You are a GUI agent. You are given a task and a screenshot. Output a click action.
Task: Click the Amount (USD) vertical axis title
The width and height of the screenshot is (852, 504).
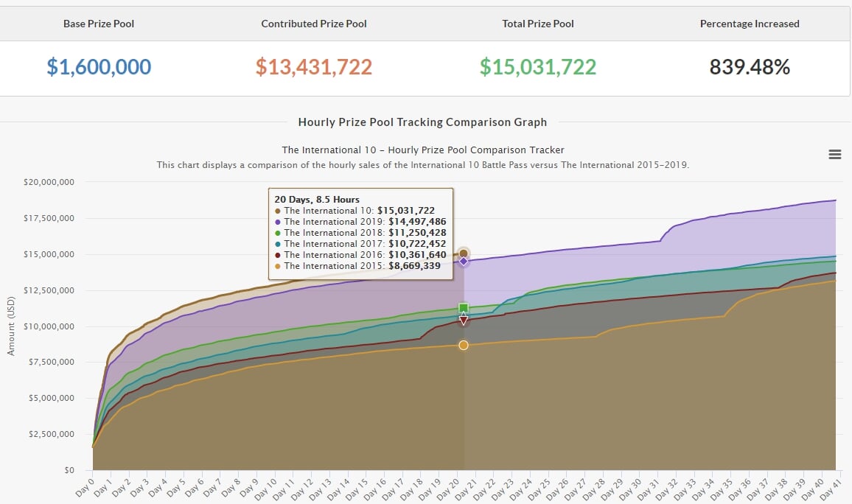point(11,326)
